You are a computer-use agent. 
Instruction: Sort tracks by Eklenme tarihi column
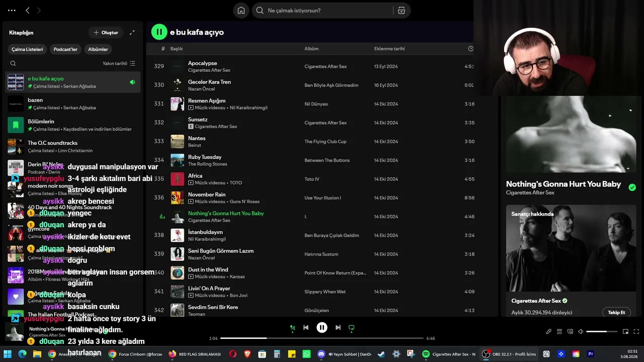(389, 49)
